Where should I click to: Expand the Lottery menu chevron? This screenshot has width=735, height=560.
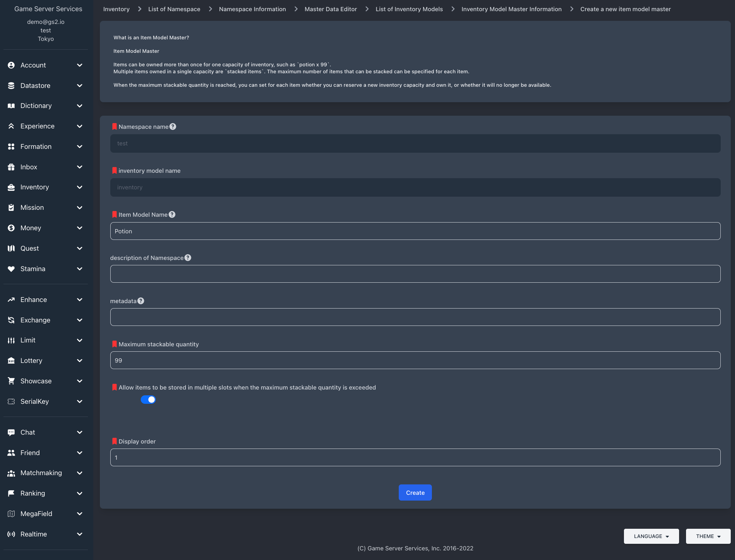[80, 361]
